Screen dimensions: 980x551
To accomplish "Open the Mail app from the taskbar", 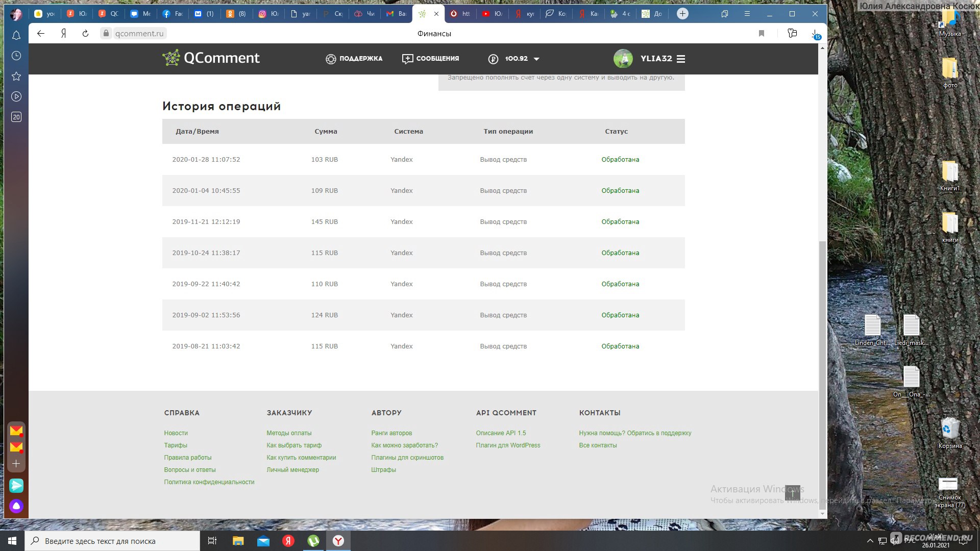I will tap(263, 541).
